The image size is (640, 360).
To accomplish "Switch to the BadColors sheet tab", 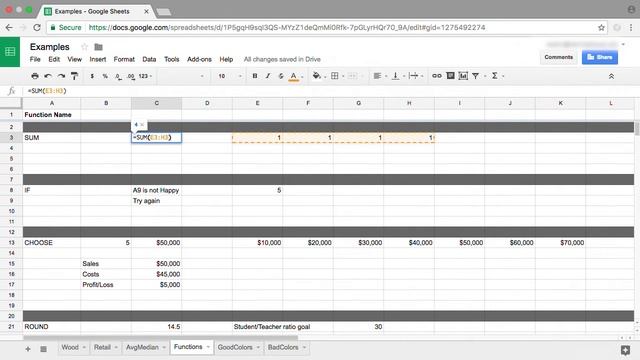I will 283,347.
